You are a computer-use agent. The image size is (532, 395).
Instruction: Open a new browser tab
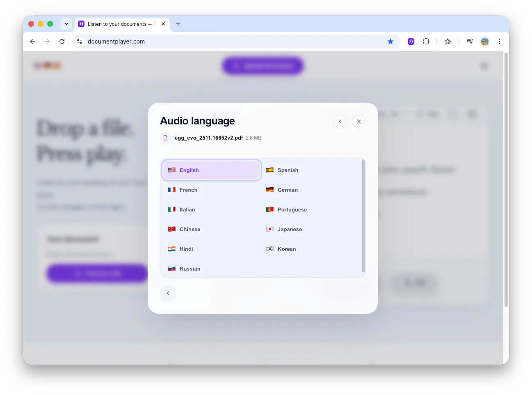coord(178,24)
